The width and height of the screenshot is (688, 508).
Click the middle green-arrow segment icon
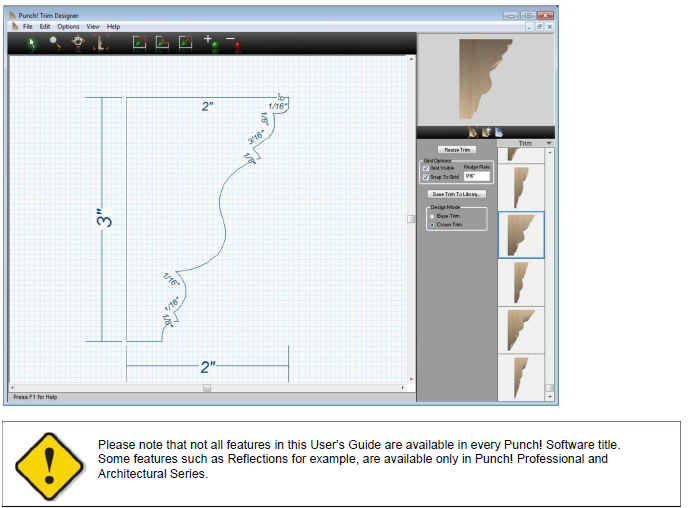(x=162, y=43)
